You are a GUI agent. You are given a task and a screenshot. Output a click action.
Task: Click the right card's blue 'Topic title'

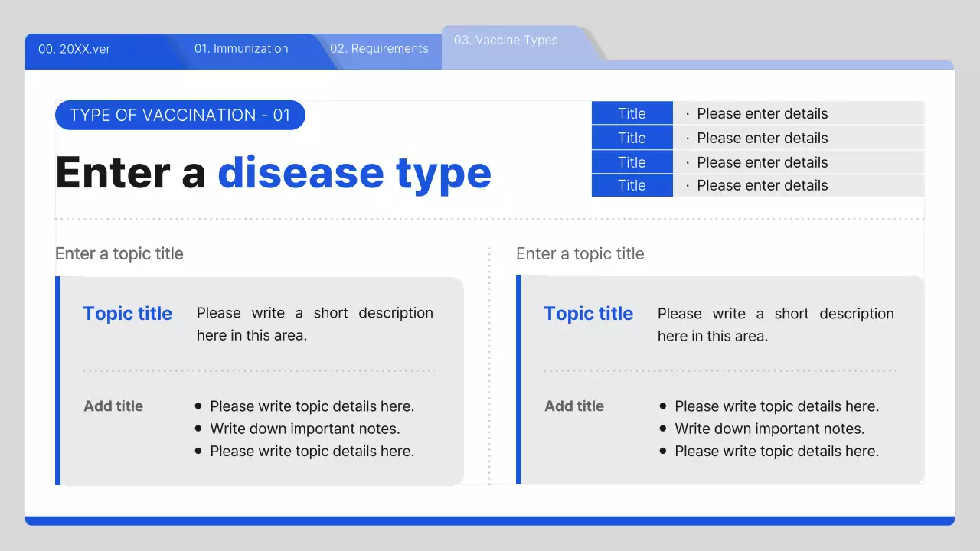tap(589, 314)
